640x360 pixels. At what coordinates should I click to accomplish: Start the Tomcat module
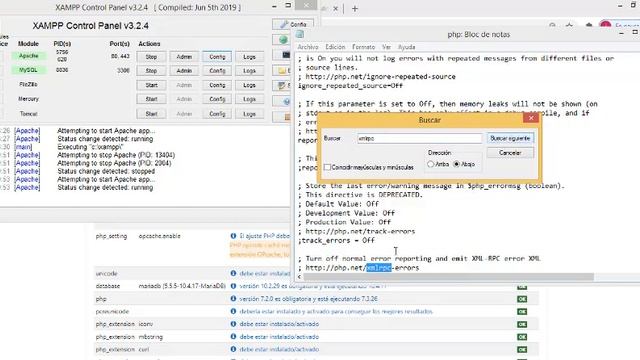click(x=151, y=114)
